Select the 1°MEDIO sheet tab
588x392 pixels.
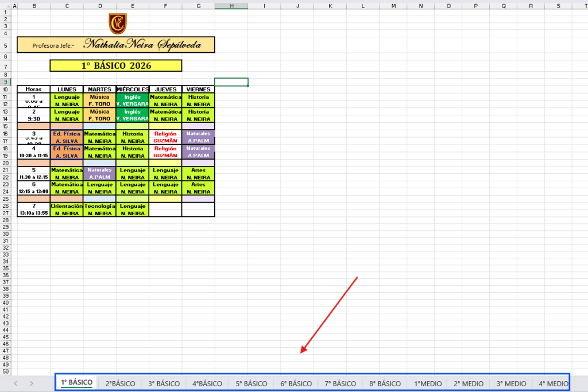(x=428, y=383)
